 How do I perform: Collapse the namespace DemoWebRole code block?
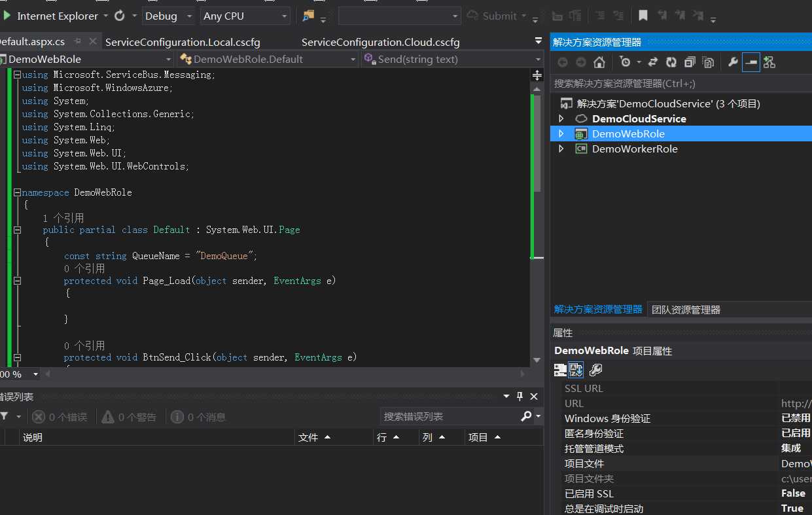(17, 192)
